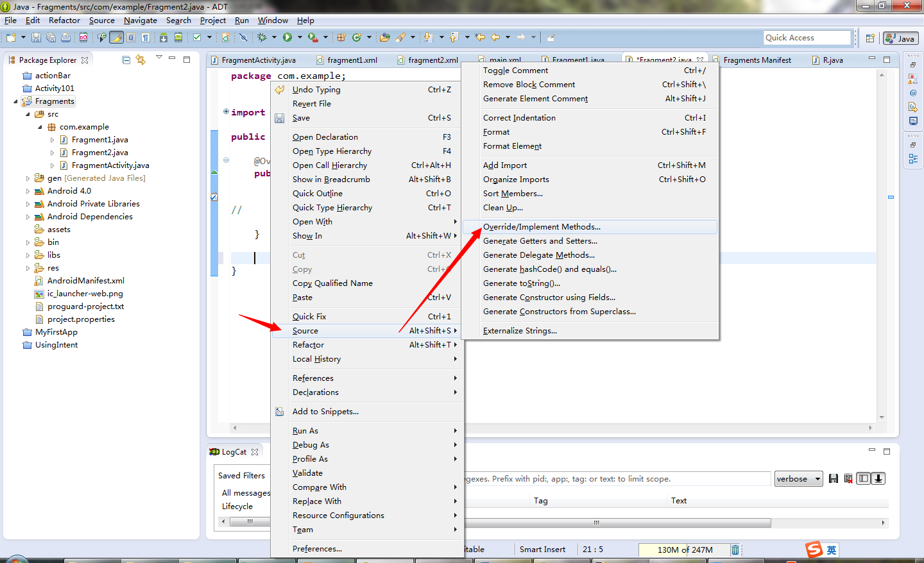Click the Run External Tools icon
Image resolution: width=924 pixels, height=563 pixels.
[x=312, y=38]
